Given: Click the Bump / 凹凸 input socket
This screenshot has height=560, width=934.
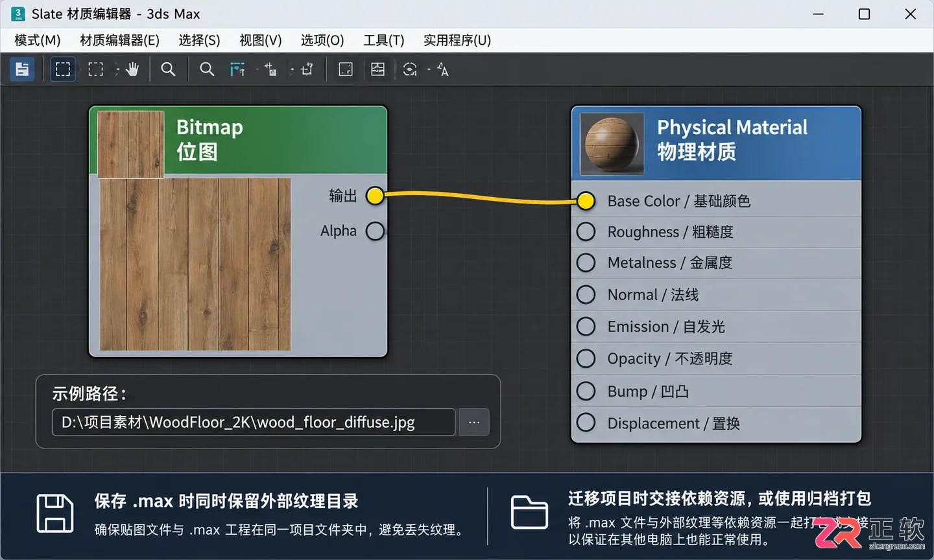Looking at the screenshot, I should [586, 391].
